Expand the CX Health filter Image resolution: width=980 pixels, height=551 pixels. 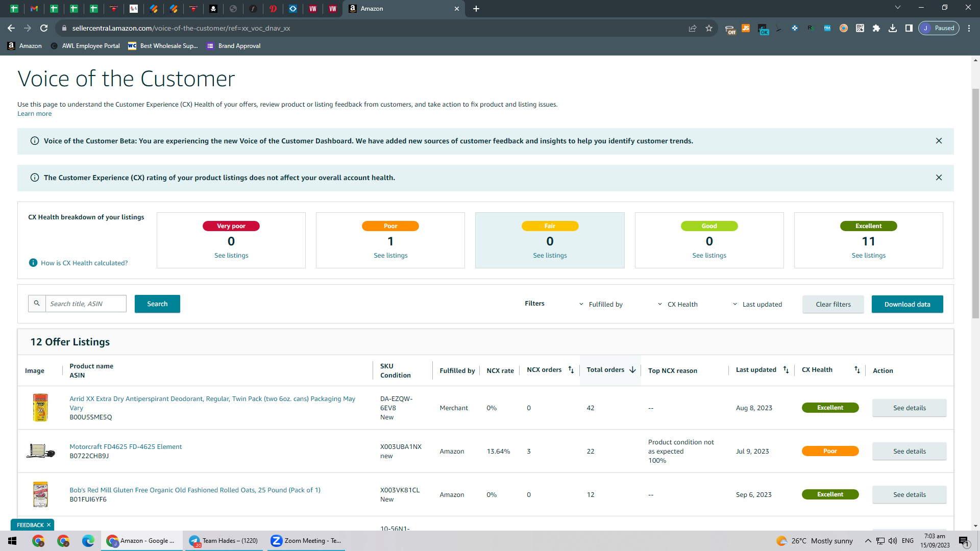click(x=677, y=305)
